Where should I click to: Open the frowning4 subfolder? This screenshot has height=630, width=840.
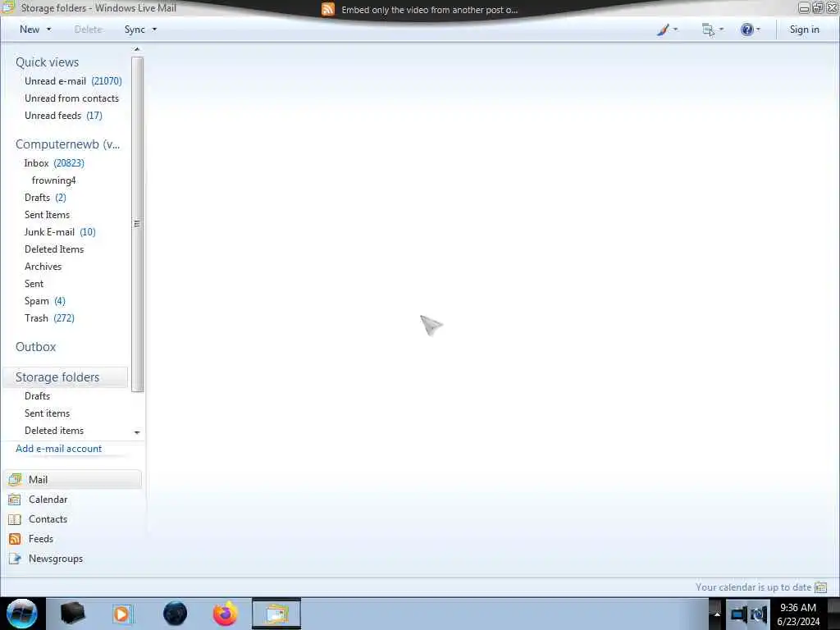tap(53, 180)
